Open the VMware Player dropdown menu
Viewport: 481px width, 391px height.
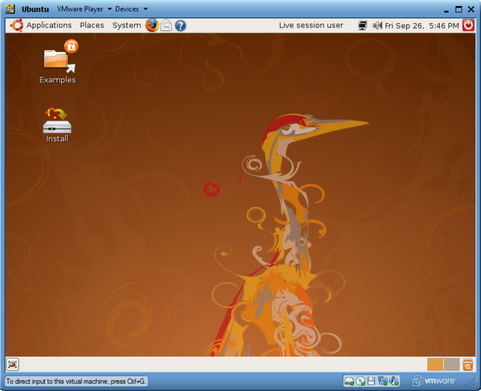point(84,9)
